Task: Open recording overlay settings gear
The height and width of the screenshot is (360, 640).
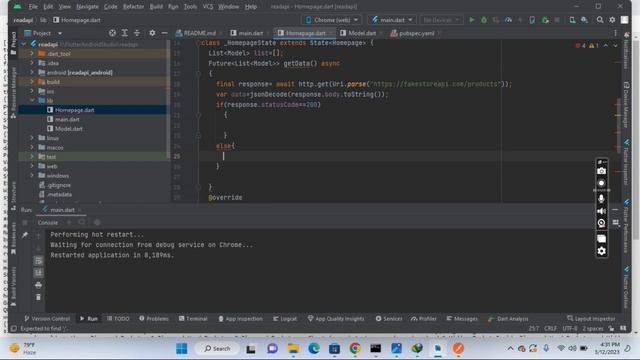Action: tap(601, 251)
